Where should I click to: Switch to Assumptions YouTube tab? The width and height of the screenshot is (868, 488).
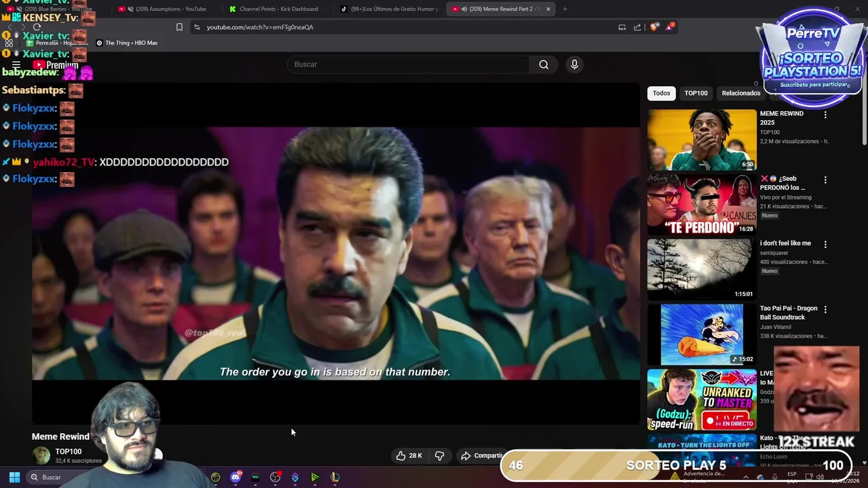point(165,9)
